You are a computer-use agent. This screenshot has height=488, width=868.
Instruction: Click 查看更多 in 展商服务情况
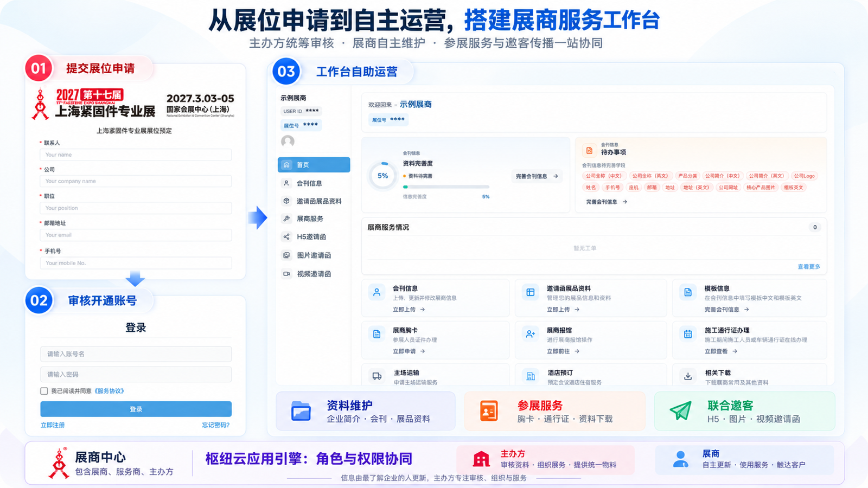tap(809, 267)
